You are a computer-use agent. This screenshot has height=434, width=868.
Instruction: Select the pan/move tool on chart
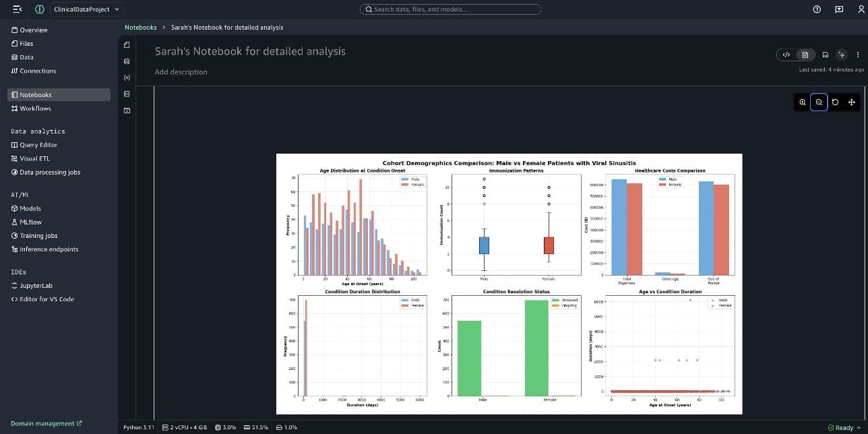[x=851, y=102]
